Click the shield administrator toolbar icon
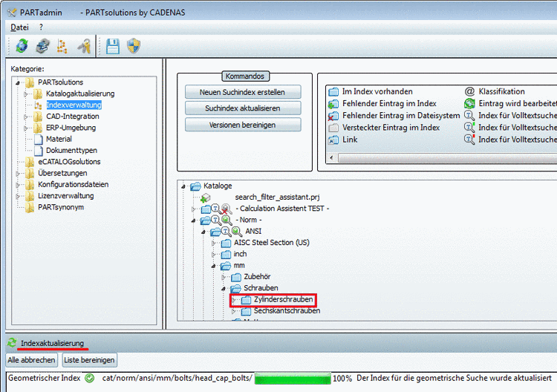The height and width of the screenshot is (392, 557). coord(134,46)
